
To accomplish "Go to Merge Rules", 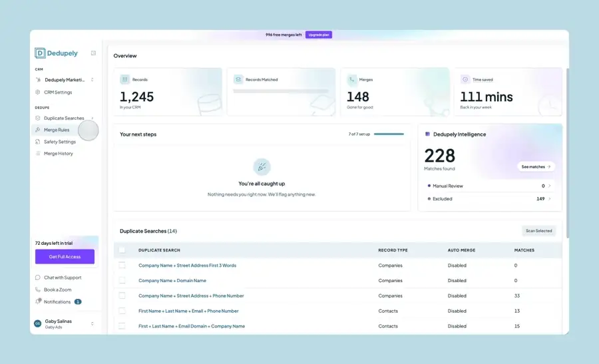I will (57, 130).
